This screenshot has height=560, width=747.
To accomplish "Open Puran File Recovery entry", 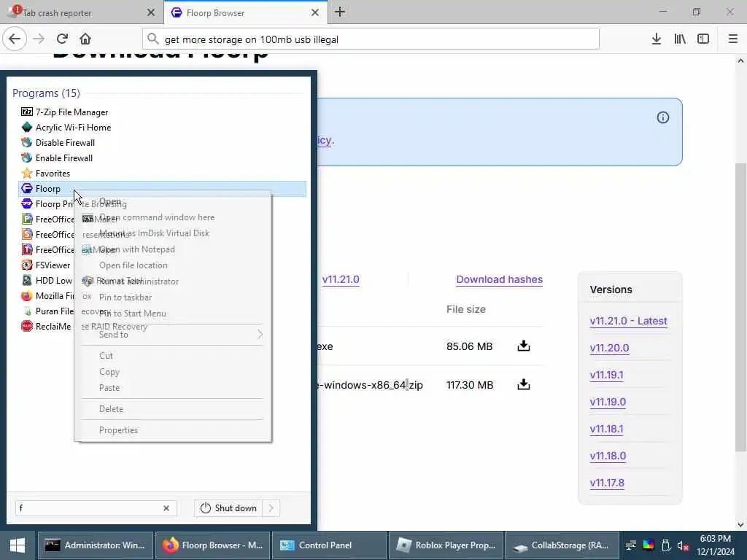I will (47, 311).
